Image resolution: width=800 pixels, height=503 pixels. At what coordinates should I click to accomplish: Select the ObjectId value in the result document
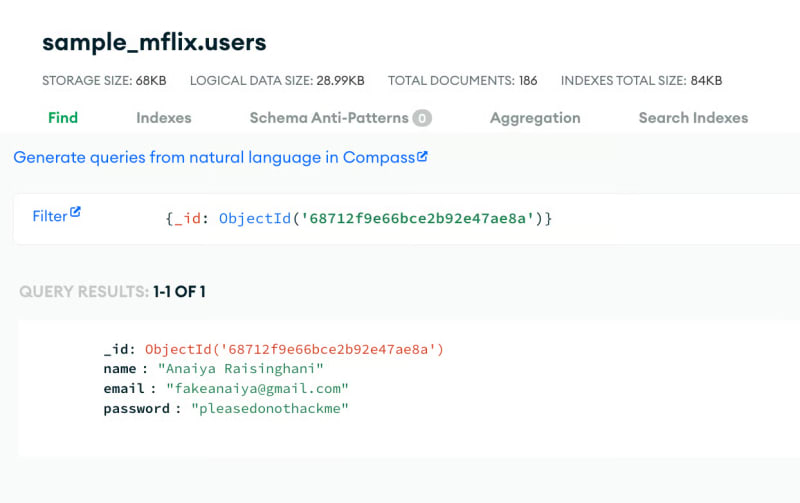tap(294, 349)
